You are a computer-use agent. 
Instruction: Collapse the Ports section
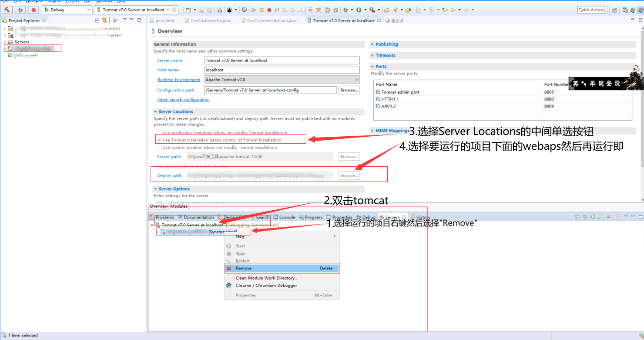pos(373,66)
